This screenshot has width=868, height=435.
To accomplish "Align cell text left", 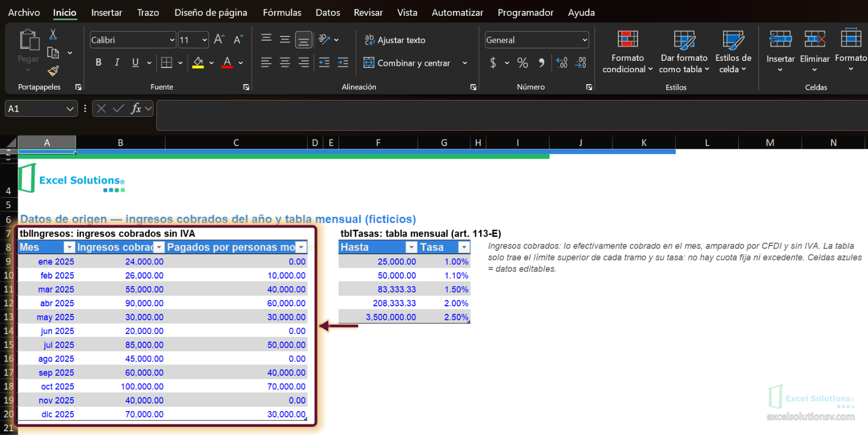I will click(x=266, y=62).
